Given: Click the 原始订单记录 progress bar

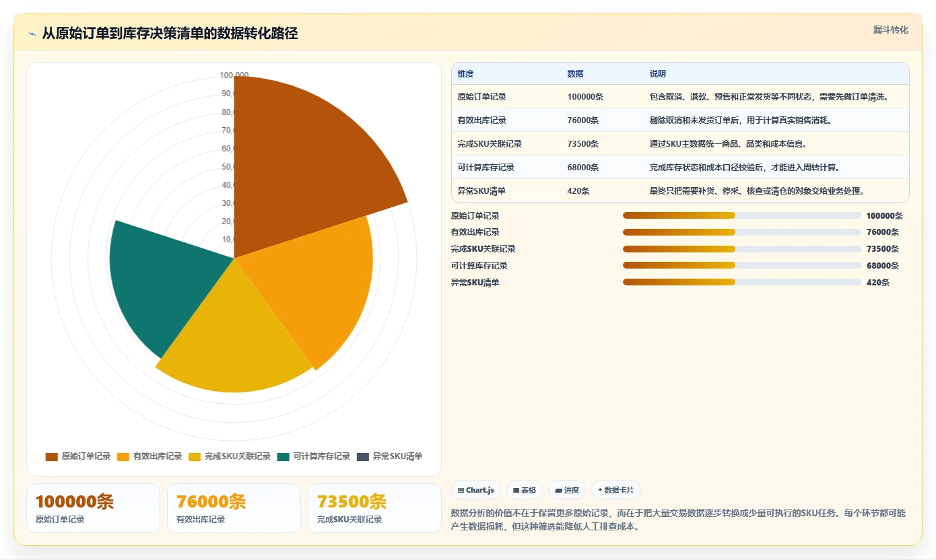Looking at the screenshot, I should 742,215.
